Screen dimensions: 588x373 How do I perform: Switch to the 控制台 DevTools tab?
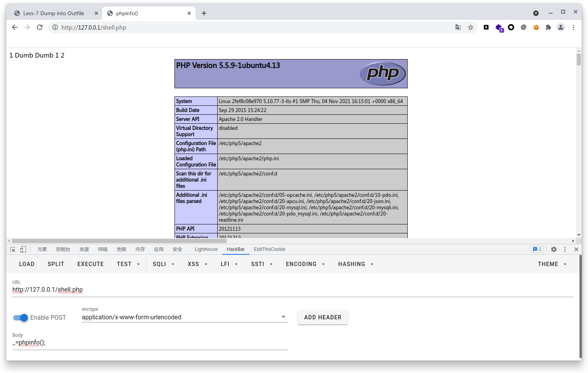pos(63,249)
